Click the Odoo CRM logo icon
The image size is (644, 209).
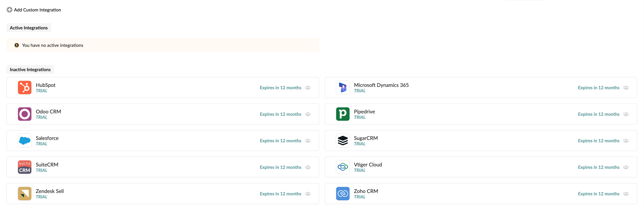(25, 114)
